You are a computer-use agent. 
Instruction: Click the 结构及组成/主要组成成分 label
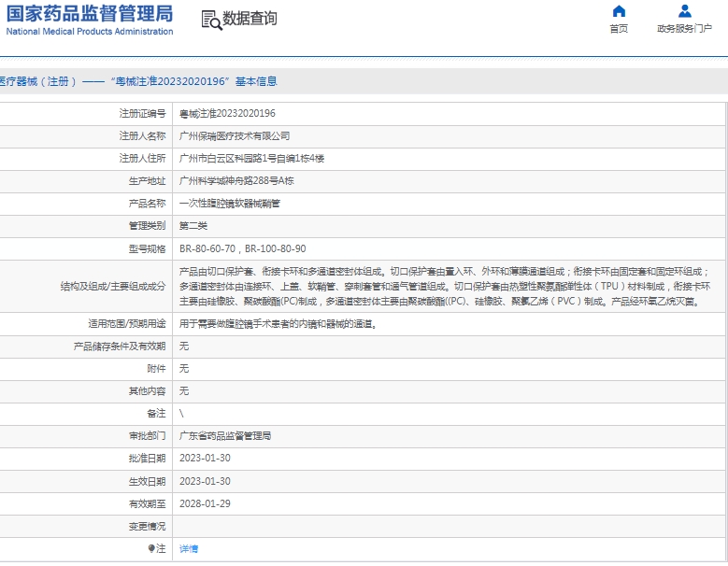113,286
